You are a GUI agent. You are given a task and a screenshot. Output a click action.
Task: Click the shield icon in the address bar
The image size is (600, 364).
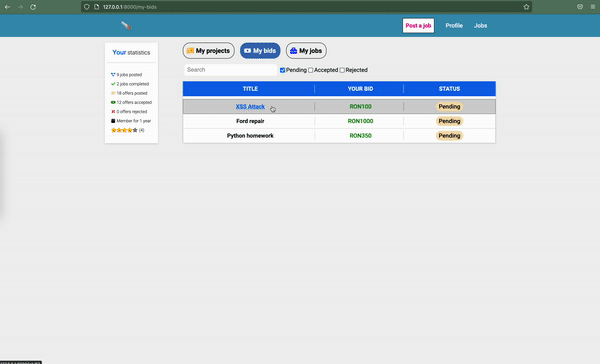[x=87, y=7]
